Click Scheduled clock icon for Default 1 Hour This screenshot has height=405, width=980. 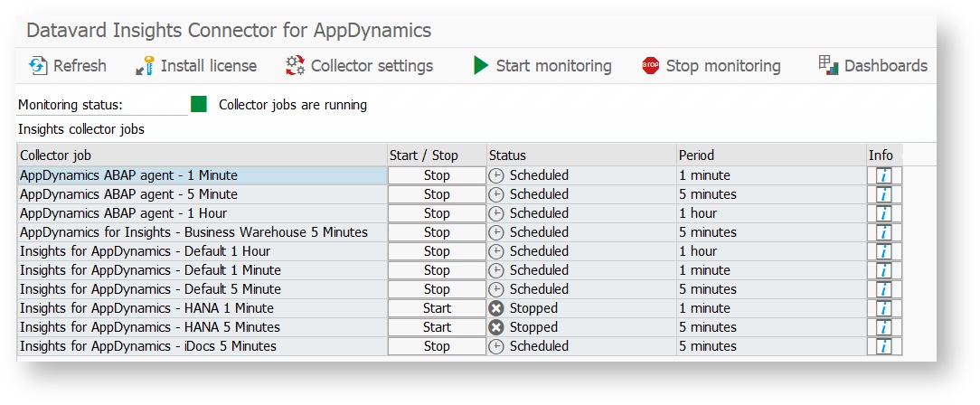pos(496,251)
